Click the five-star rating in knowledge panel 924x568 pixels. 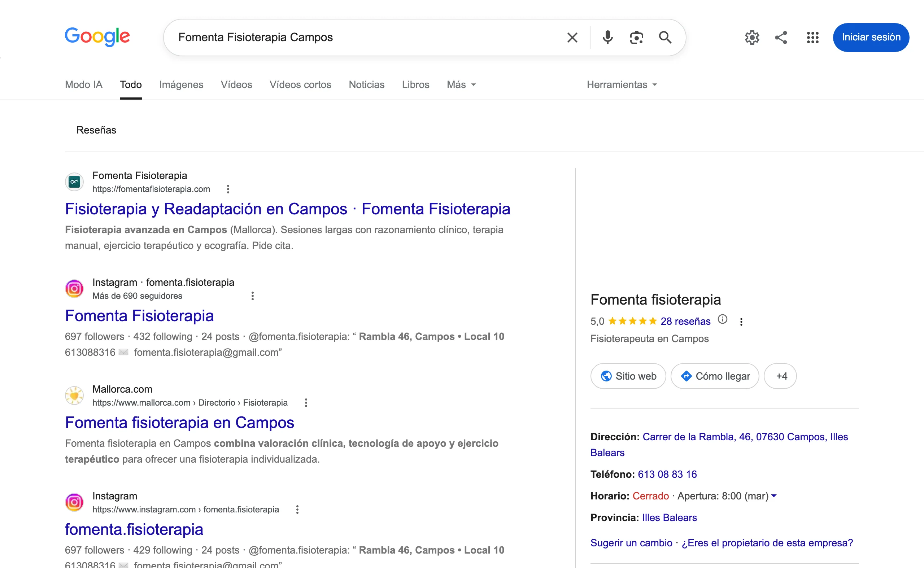(x=632, y=321)
